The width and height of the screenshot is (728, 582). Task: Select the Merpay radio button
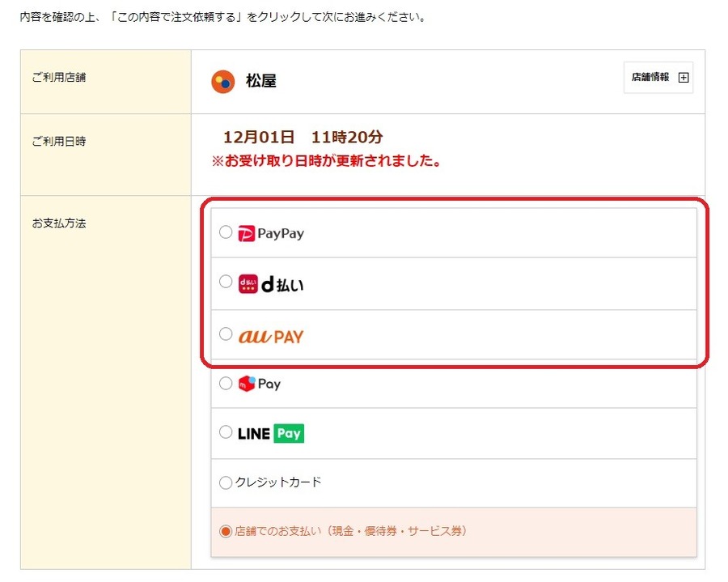click(226, 384)
